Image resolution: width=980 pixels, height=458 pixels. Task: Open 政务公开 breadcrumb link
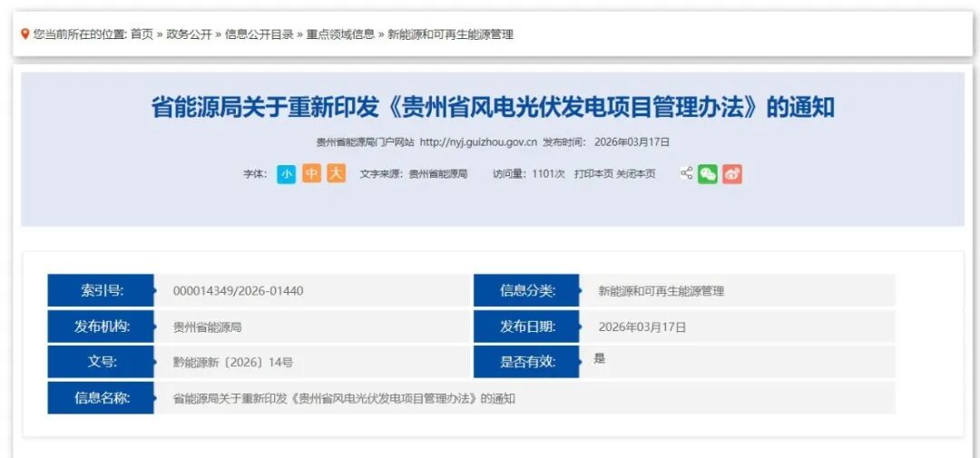[189, 34]
